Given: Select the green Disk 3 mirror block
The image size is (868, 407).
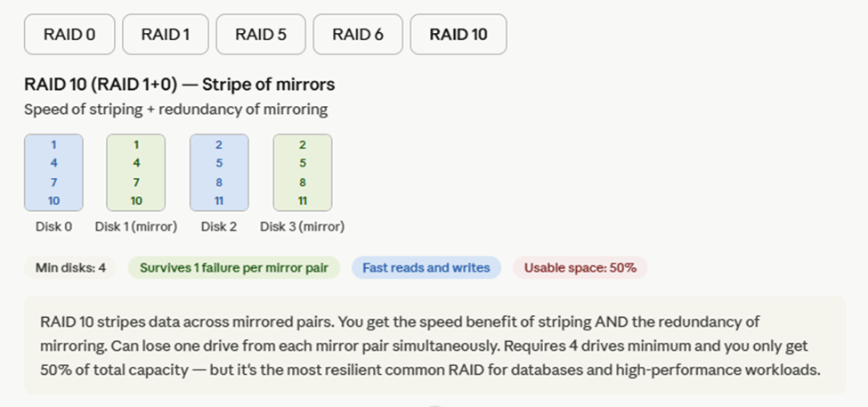Looking at the screenshot, I should tap(302, 173).
